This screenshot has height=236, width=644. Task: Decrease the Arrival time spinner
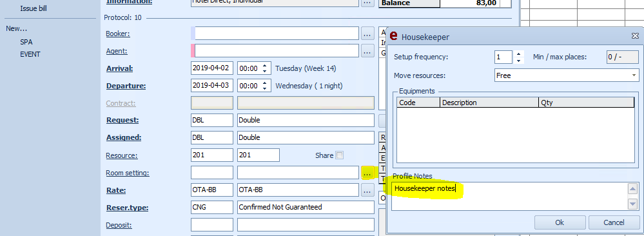point(265,72)
